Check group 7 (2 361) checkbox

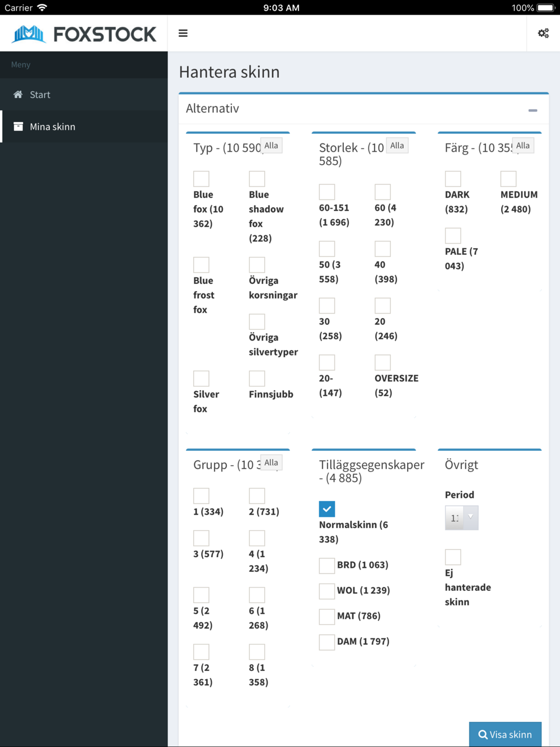pos(201,652)
